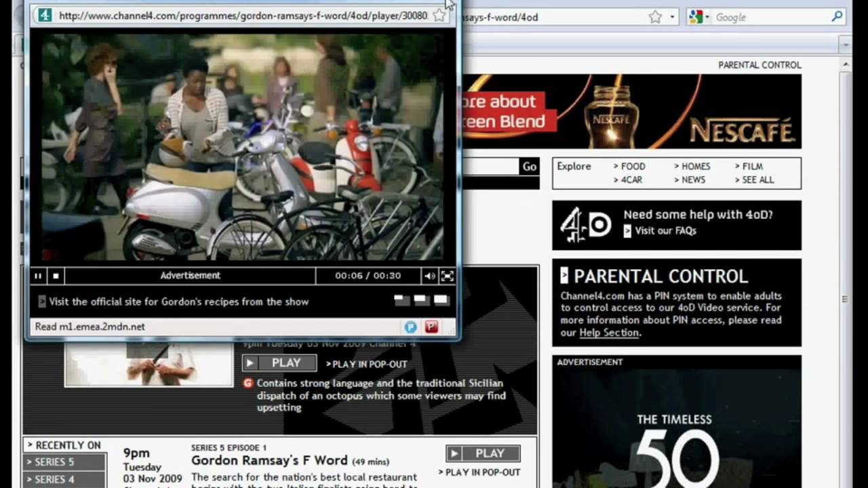Click the pop-out window address bar URL
The image size is (868, 488).
(x=243, y=16)
